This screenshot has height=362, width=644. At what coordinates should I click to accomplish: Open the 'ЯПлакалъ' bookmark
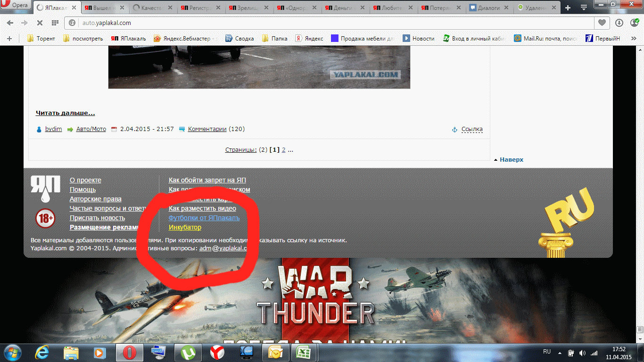click(128, 39)
